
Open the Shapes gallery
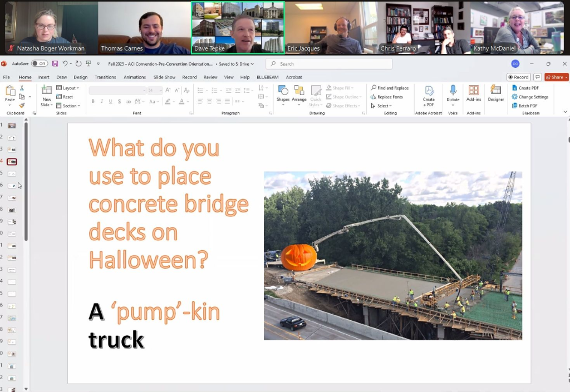tap(283, 93)
